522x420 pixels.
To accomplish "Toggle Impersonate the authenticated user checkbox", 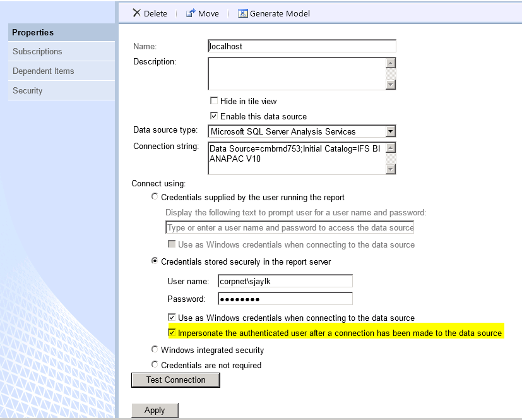I will click(x=172, y=332).
